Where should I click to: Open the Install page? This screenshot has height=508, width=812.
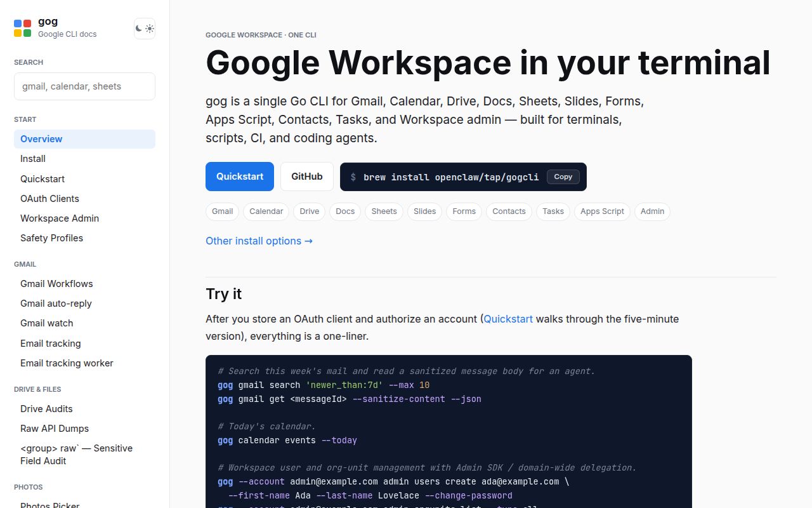coord(84,159)
